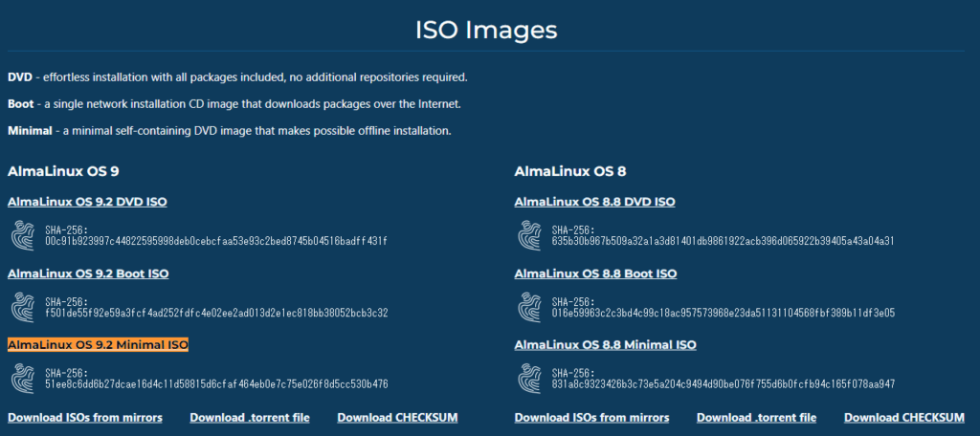Viewport: 980px width, 436px height.
Task: Select SHA-256 hash starting with 51ee8c6dd6b2
Action: tap(216, 384)
